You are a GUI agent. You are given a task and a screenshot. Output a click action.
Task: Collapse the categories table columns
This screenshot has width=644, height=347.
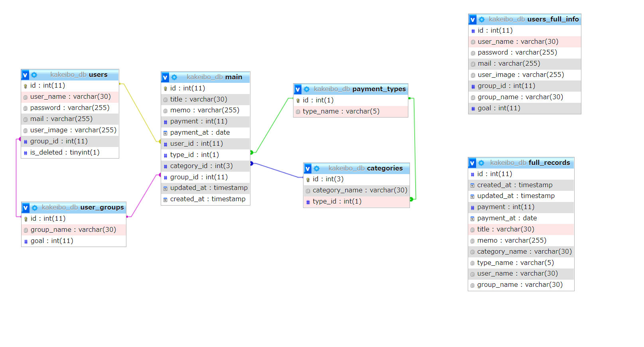click(x=308, y=169)
